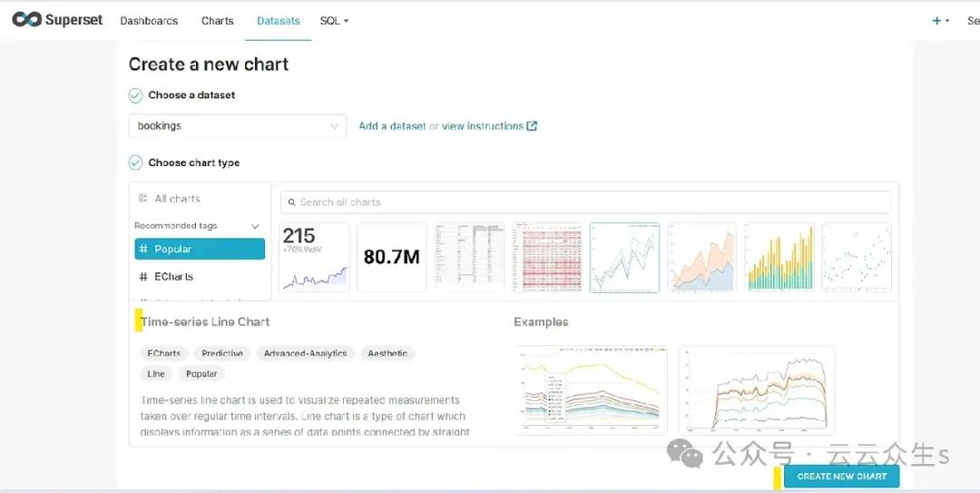Click the CREATE NEW CHART button
980x493 pixels.
click(x=841, y=477)
